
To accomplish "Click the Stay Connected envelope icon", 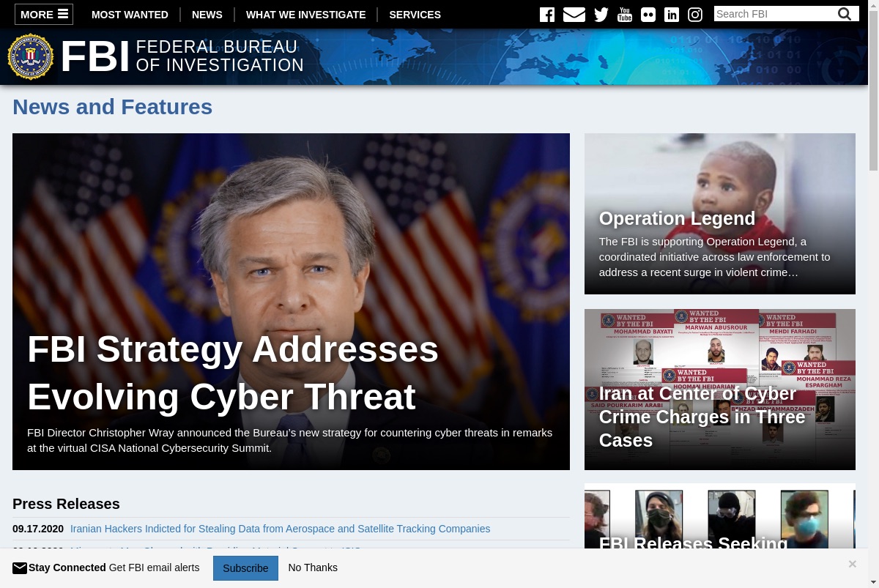I will pos(20,568).
